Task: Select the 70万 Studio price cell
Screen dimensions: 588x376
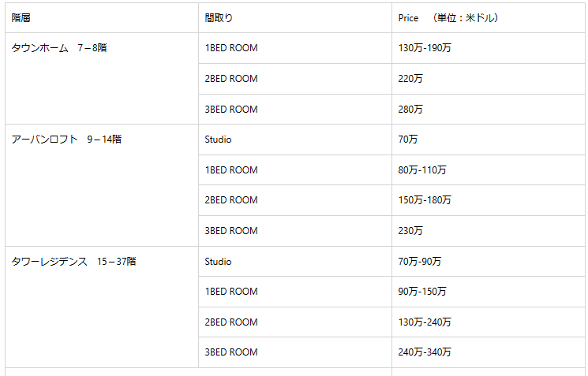Action: point(408,140)
